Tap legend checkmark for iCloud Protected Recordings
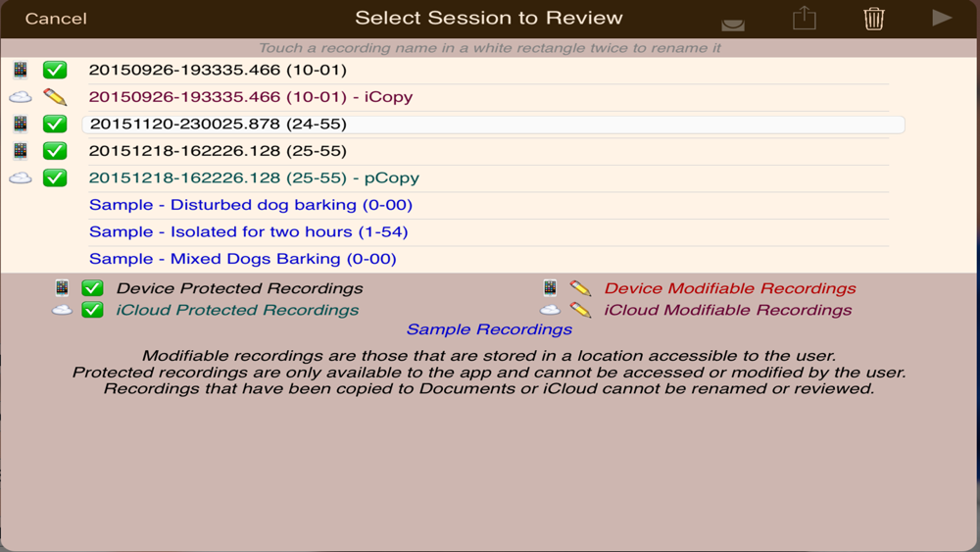The width and height of the screenshot is (980, 552). click(92, 310)
